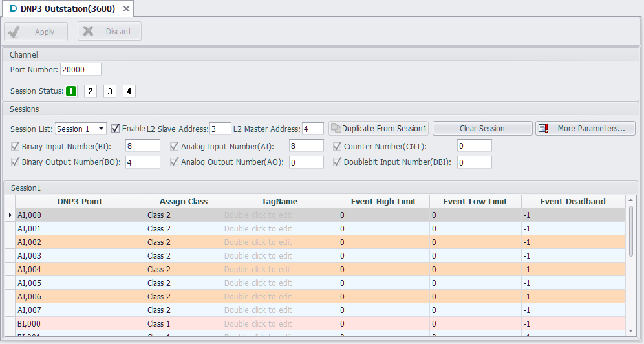This screenshot has width=644, height=344.
Task: Click the Duplicate From Session1 copy icon
Action: (x=336, y=129)
